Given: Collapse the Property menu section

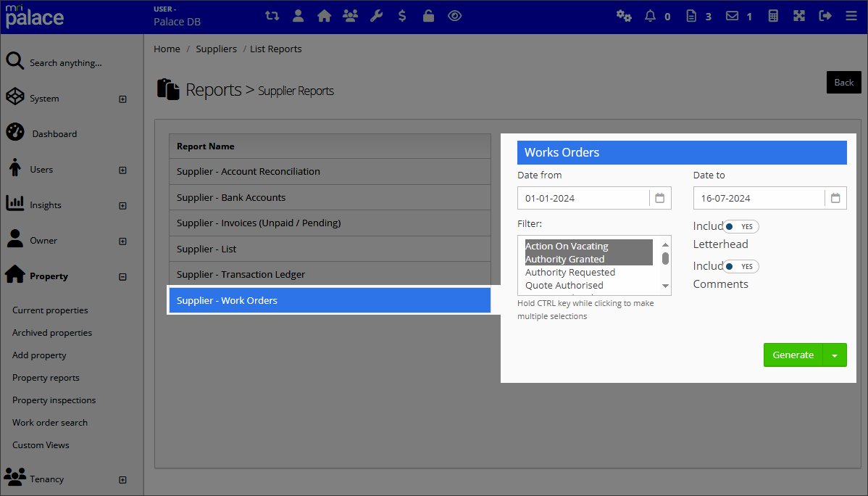Looking at the screenshot, I should pos(123,276).
